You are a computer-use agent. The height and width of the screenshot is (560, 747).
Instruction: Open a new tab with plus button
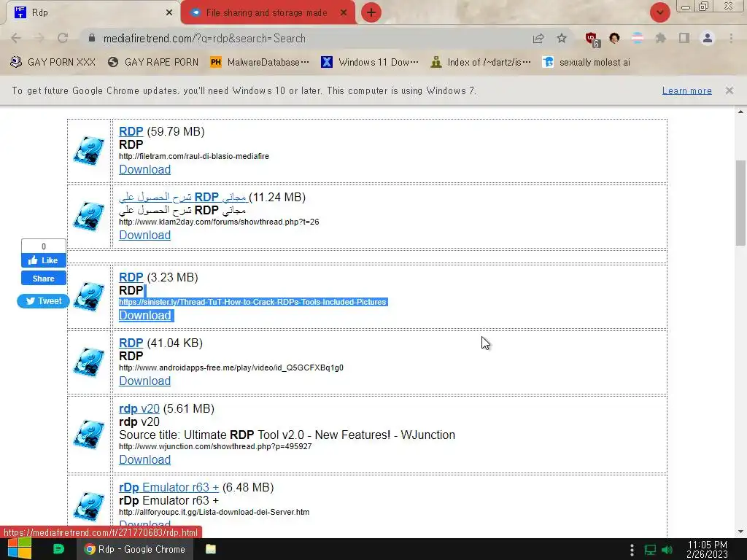[371, 12]
